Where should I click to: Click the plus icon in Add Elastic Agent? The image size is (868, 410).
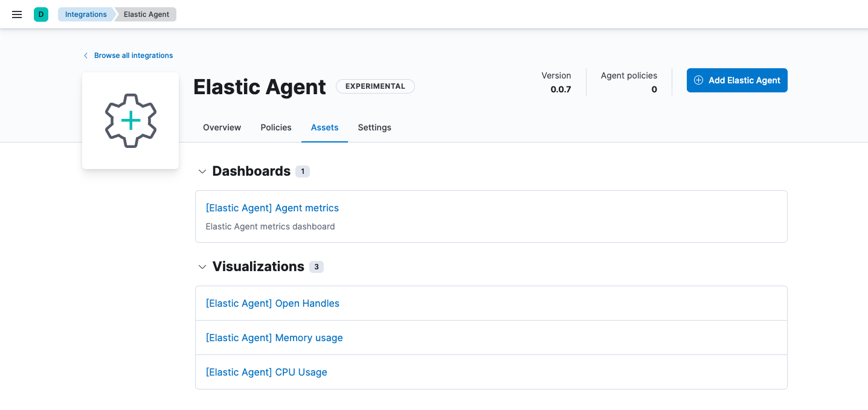pos(698,80)
